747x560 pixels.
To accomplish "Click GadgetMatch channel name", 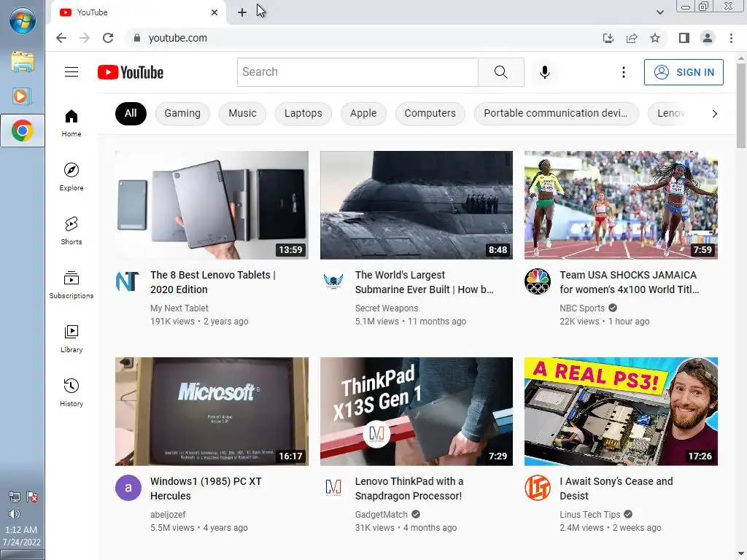I will [381, 514].
